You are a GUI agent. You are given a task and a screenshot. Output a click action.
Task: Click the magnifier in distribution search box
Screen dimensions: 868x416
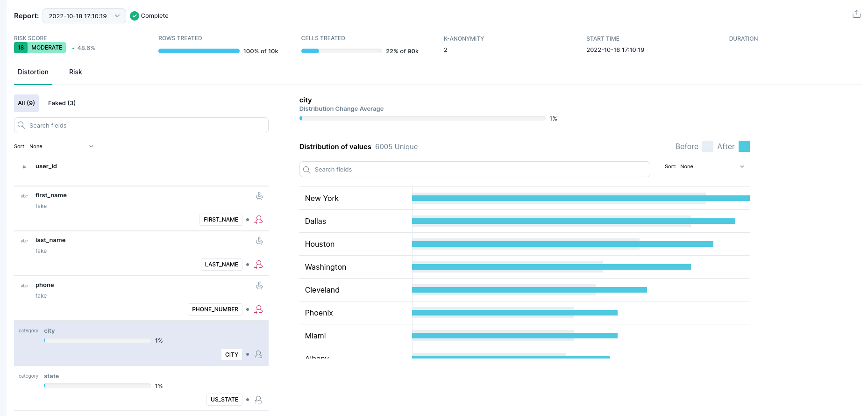coord(306,170)
